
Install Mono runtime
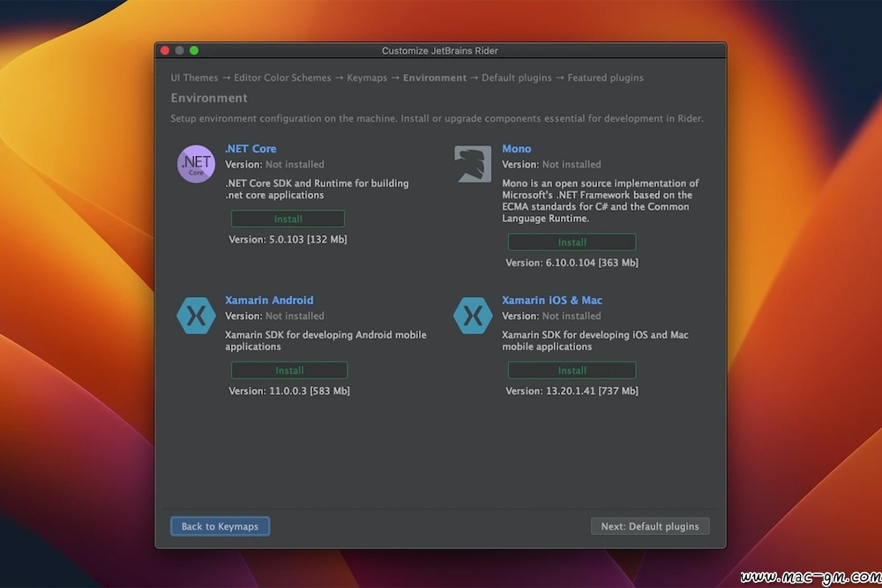572,242
